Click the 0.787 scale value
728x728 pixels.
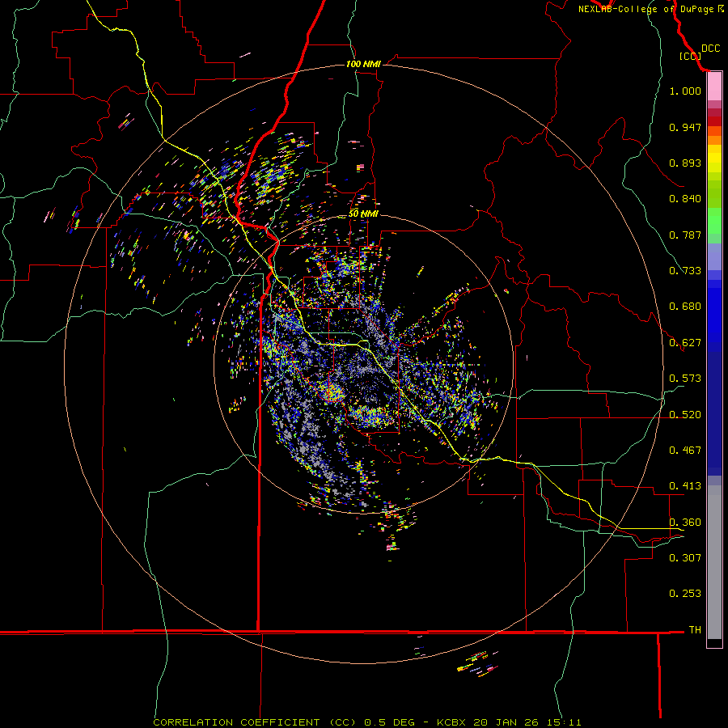point(685,235)
